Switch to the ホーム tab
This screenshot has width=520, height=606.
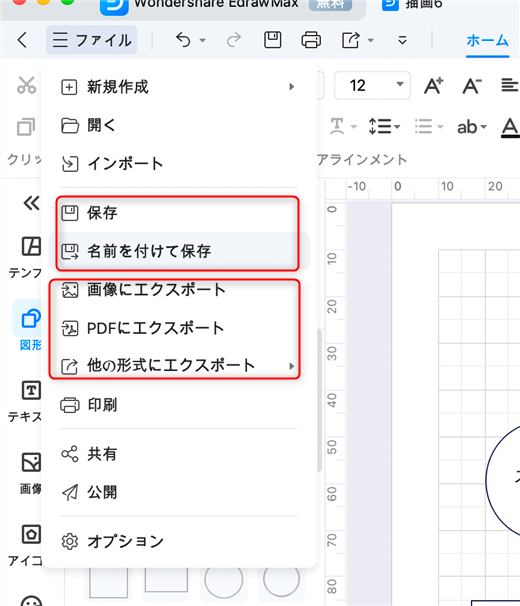coord(487,41)
